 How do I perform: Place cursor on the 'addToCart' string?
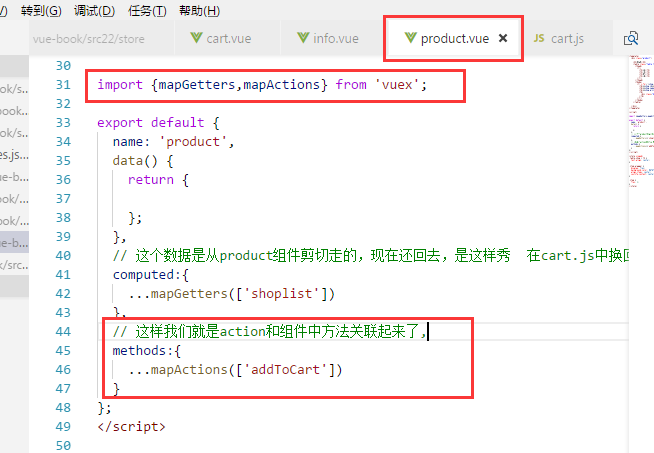pos(296,370)
